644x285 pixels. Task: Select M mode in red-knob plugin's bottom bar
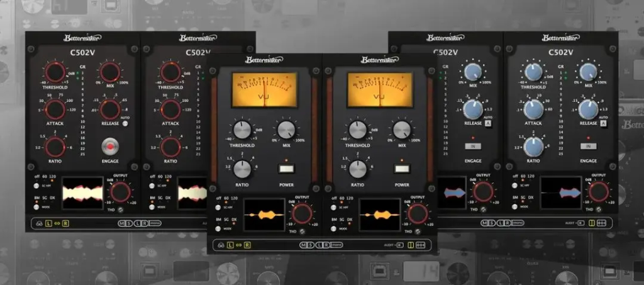pos(121,223)
